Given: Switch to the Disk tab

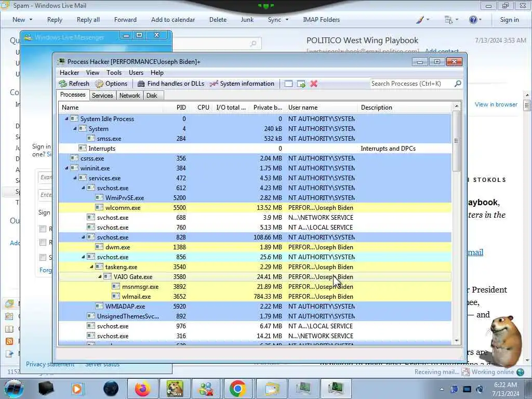Looking at the screenshot, I should click(x=152, y=96).
